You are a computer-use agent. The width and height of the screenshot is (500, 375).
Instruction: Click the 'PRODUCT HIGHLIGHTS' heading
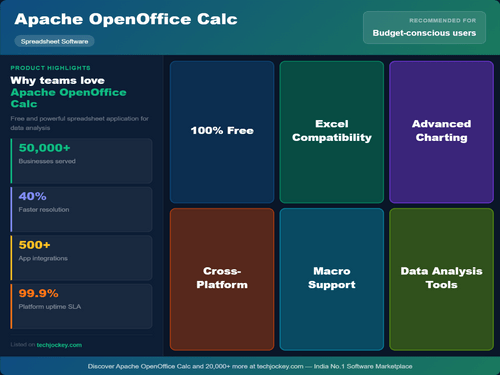50,68
